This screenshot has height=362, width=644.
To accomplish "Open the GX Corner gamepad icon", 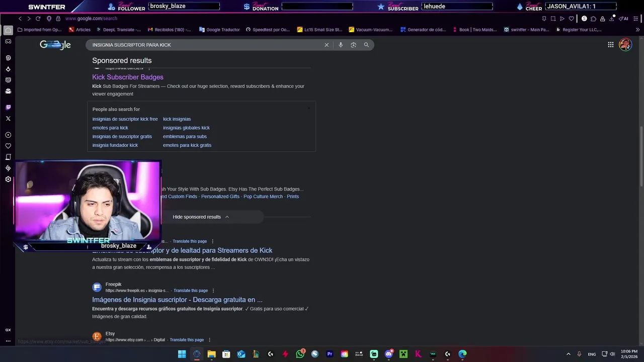I will pyautogui.click(x=8, y=42).
